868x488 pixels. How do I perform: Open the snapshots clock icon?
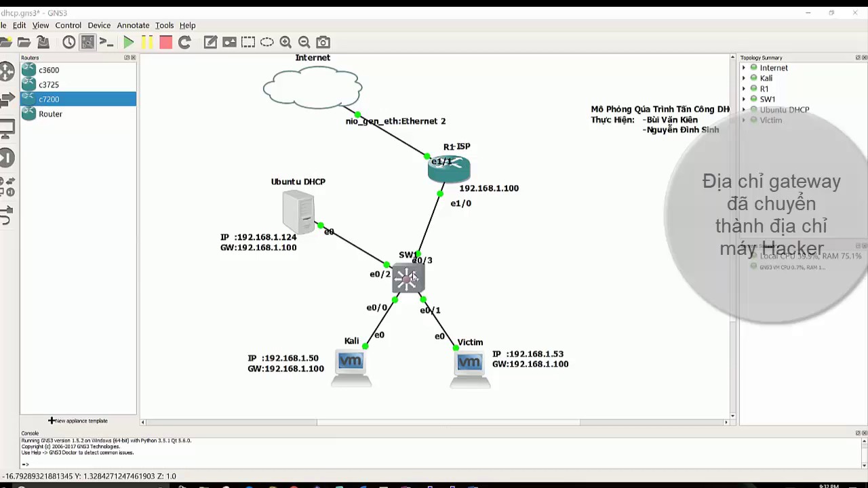coord(69,42)
